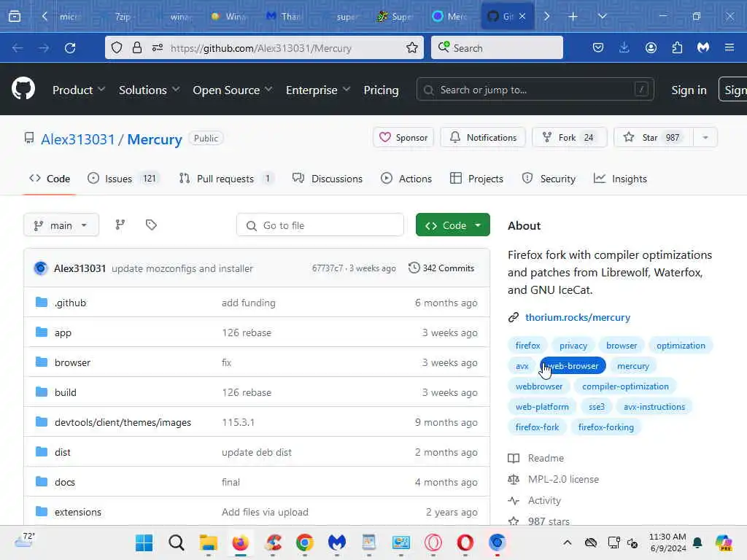
Task: Open taskbar search magnifier
Action: (x=177, y=542)
